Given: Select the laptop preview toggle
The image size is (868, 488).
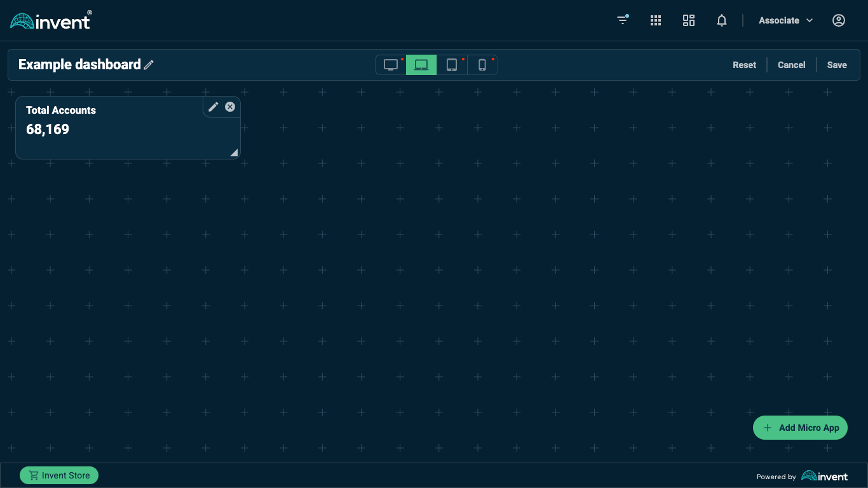Looking at the screenshot, I should (x=421, y=64).
